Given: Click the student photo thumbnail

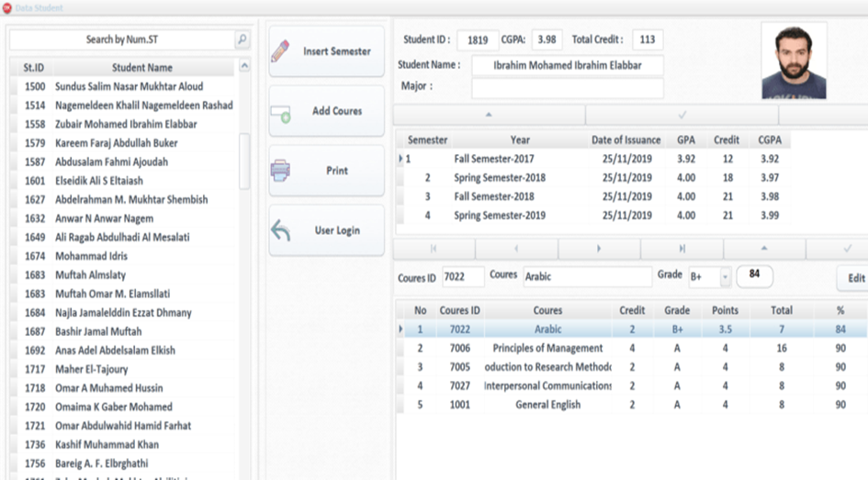Looking at the screenshot, I should tap(794, 61).
